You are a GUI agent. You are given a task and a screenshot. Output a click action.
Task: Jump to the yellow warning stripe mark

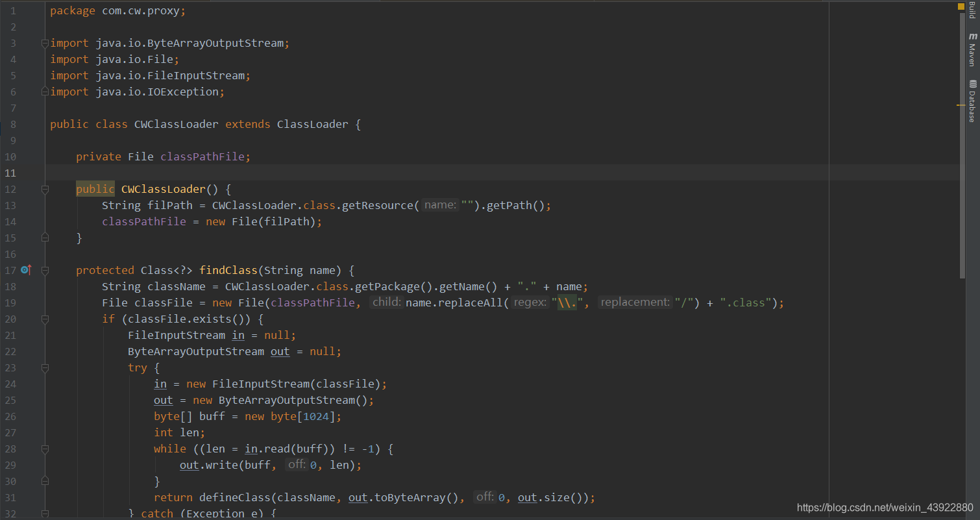coord(961,105)
